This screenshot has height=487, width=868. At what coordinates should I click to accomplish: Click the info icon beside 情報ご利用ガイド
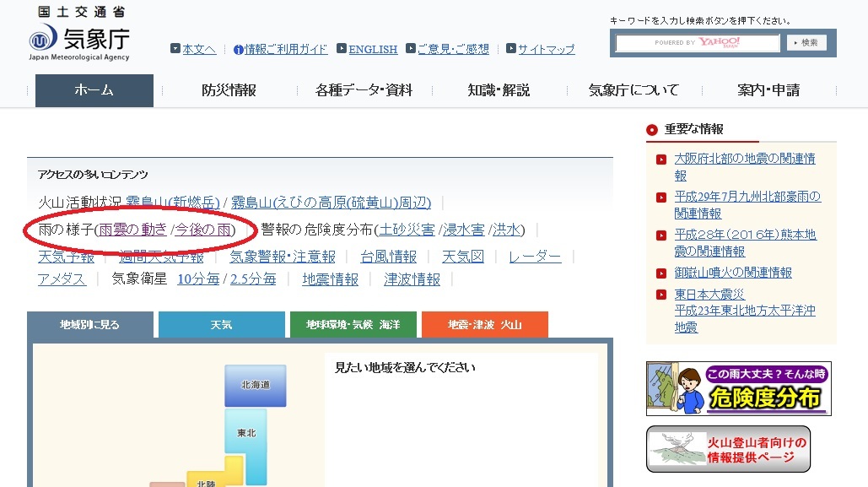pyautogui.click(x=238, y=50)
